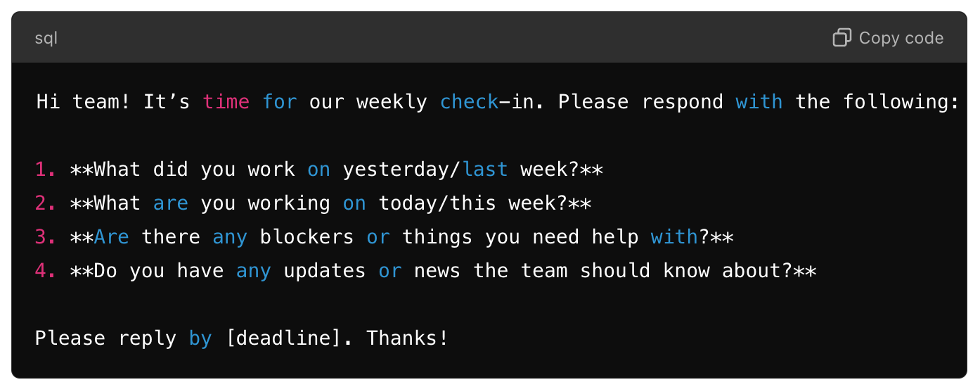The height and width of the screenshot is (387, 980).
Task: Click the blue word "last" in question one
Action: point(486,170)
